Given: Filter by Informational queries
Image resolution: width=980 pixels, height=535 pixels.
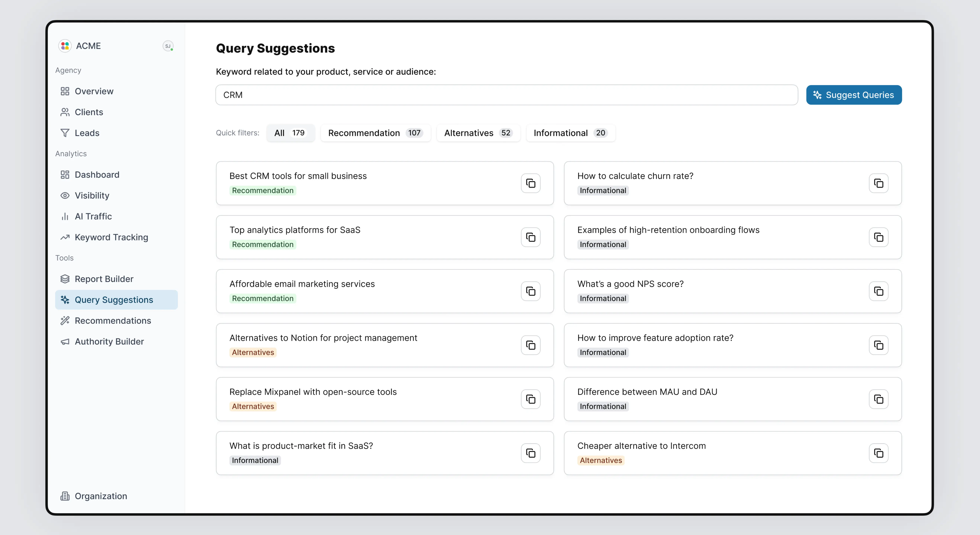Looking at the screenshot, I should point(570,133).
